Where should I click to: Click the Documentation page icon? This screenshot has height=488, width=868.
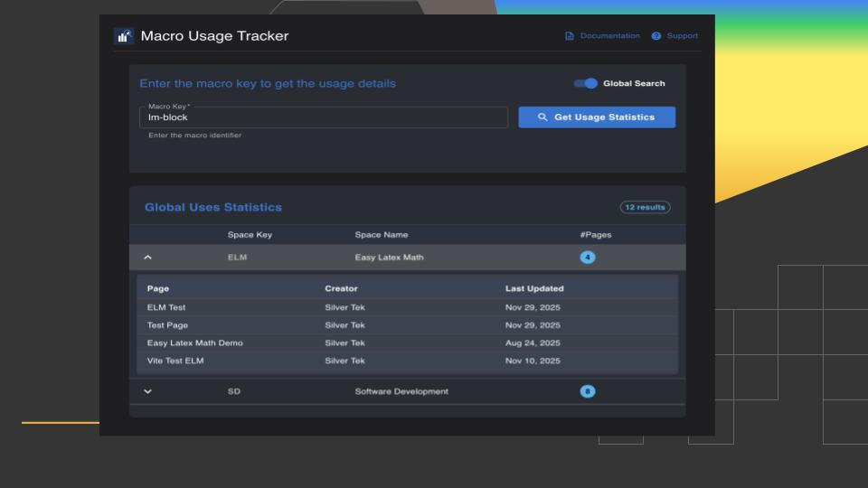570,36
